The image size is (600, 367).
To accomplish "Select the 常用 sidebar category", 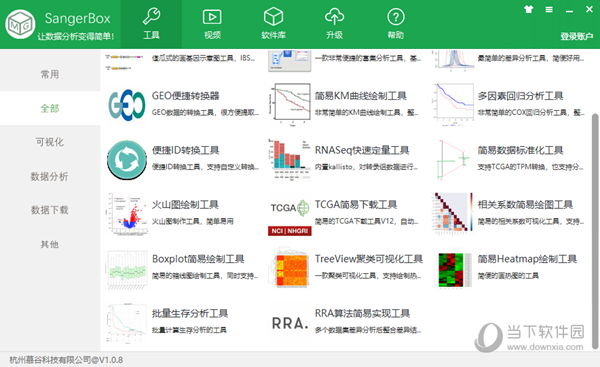I will tap(50, 74).
